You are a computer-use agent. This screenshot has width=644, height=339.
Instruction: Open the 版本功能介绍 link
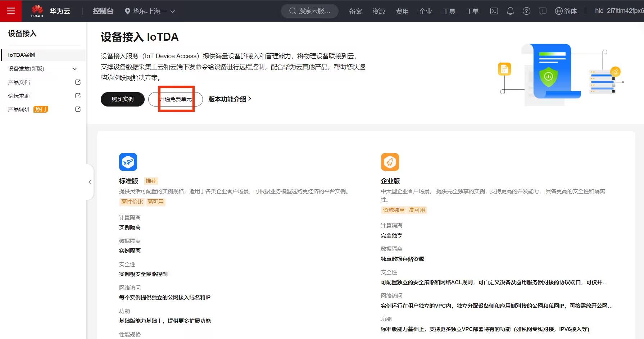tap(230, 99)
